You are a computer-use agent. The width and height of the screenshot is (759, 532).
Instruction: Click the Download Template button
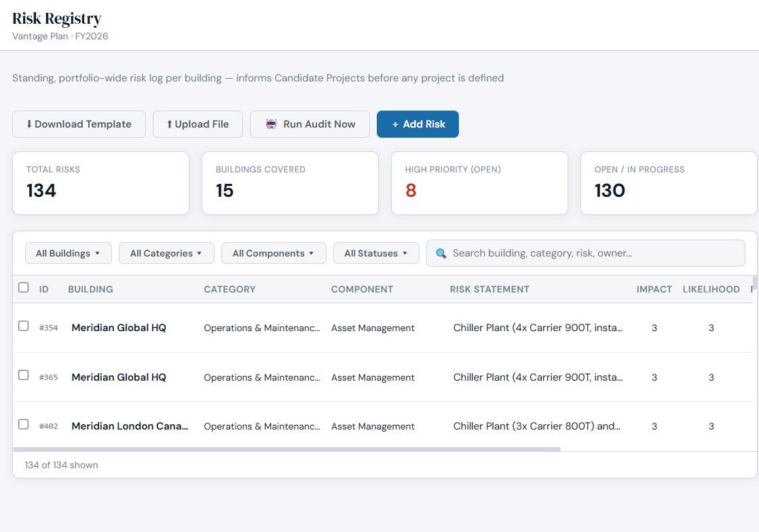[x=79, y=124]
